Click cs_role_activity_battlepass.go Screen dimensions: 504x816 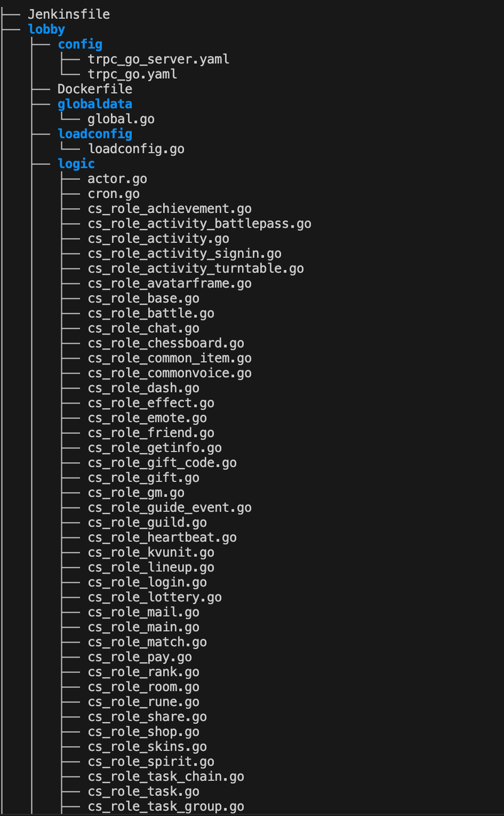(x=199, y=224)
